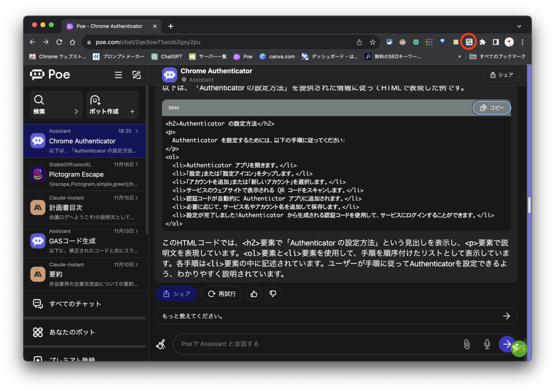Retry the response with 再試行
Image resolution: width=555 pixels, height=392 pixels.
click(222, 294)
